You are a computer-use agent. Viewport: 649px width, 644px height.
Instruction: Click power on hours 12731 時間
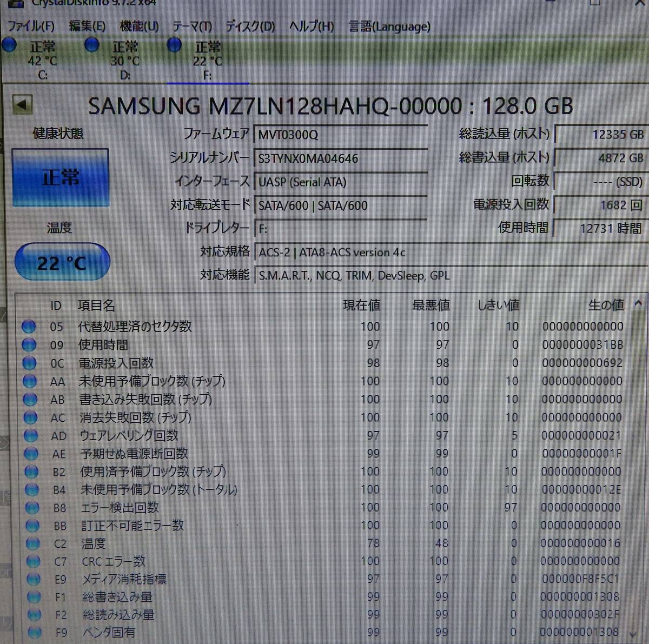click(x=601, y=228)
